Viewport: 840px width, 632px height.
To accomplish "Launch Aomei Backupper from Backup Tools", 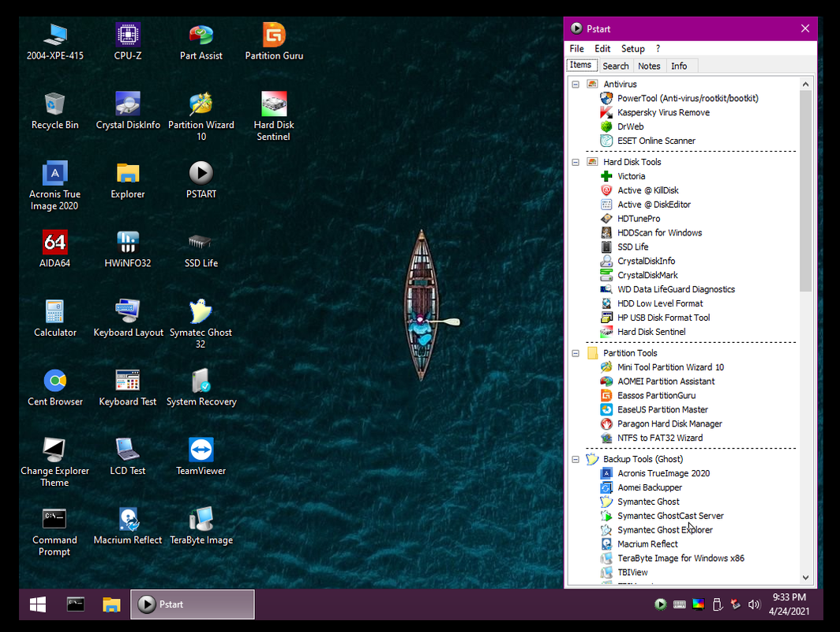I will tap(641, 487).
